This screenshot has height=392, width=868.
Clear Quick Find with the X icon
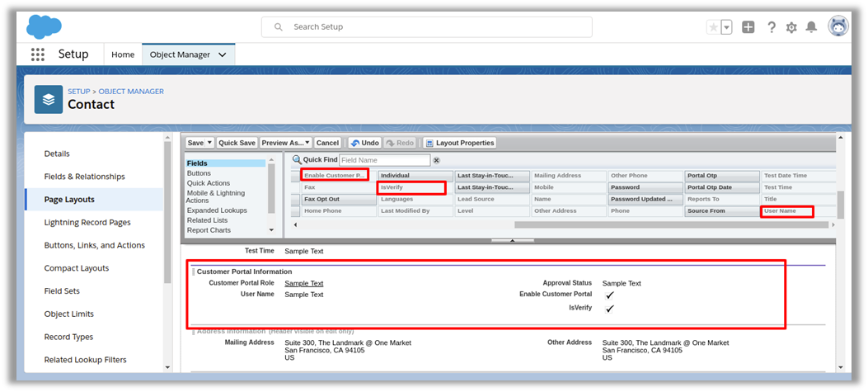coord(437,160)
